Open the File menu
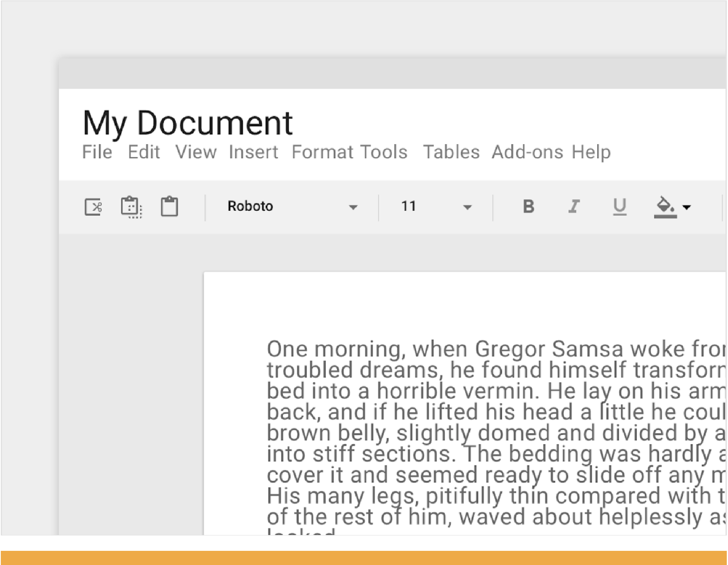 [x=97, y=152]
